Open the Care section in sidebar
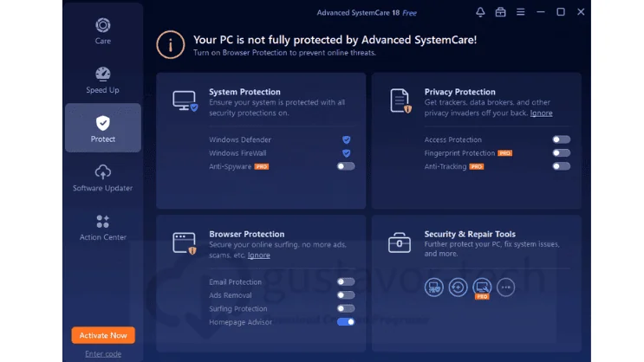The image size is (644, 362). pos(102,31)
